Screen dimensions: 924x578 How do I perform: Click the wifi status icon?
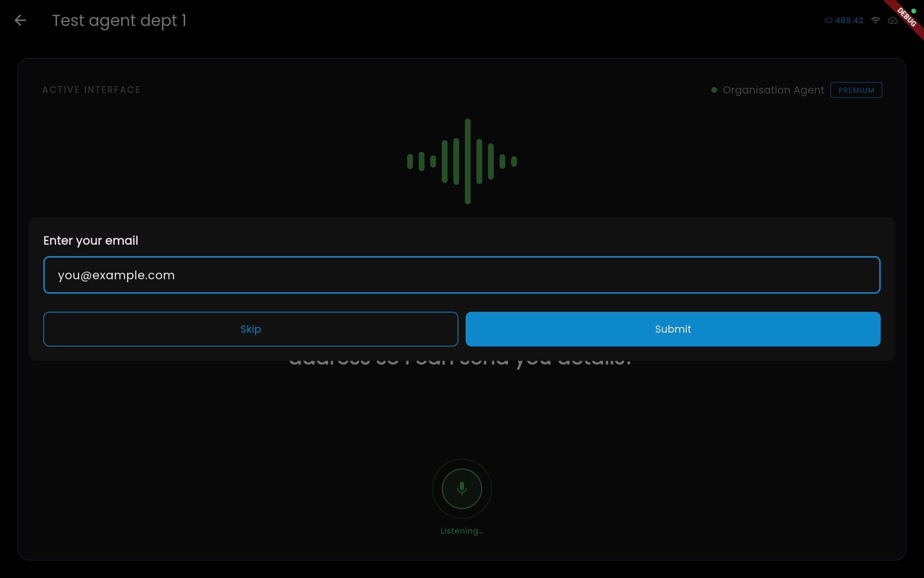[876, 20]
